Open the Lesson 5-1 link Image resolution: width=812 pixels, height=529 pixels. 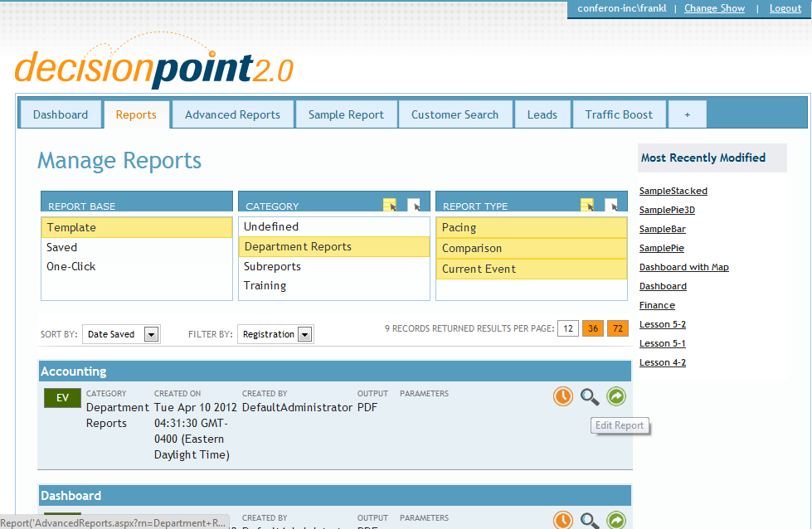(x=663, y=344)
